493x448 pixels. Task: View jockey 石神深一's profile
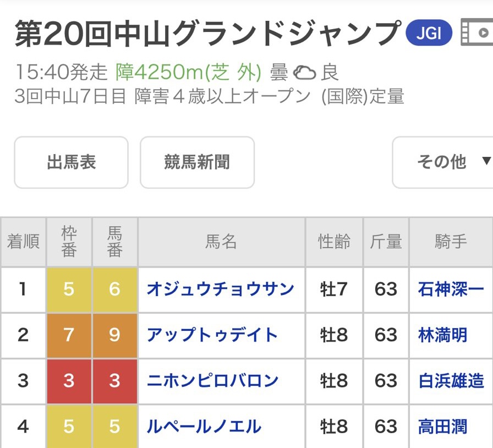[x=451, y=289]
